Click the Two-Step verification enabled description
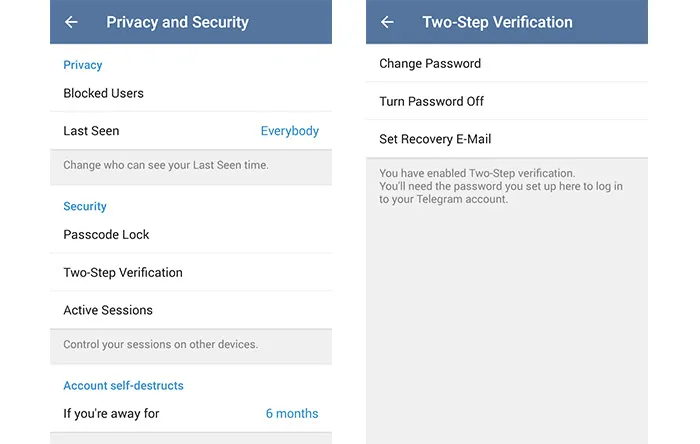 [501, 186]
